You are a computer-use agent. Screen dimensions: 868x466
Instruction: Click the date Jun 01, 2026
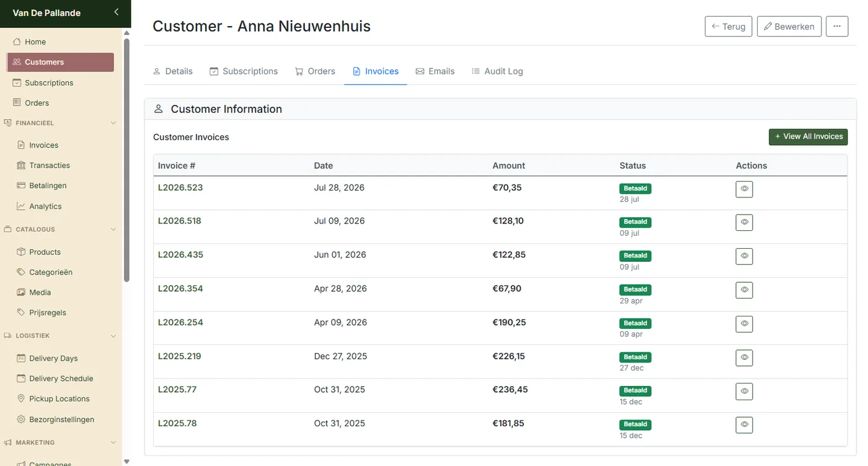(340, 254)
